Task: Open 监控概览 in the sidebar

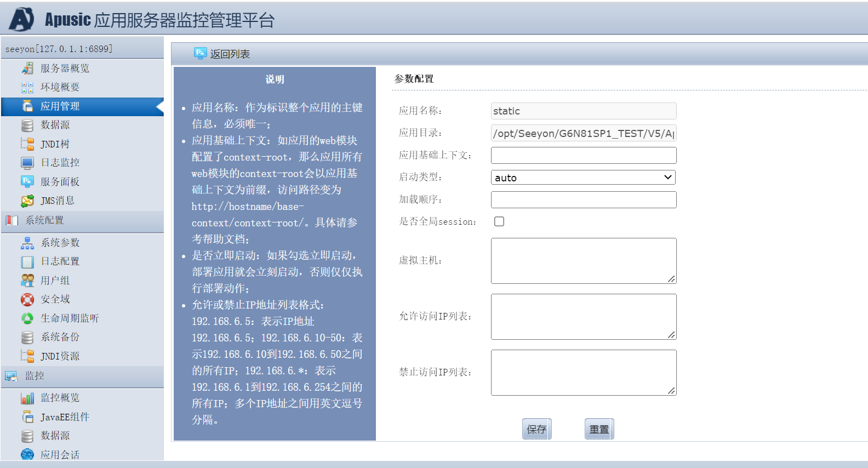Action: [x=60, y=398]
